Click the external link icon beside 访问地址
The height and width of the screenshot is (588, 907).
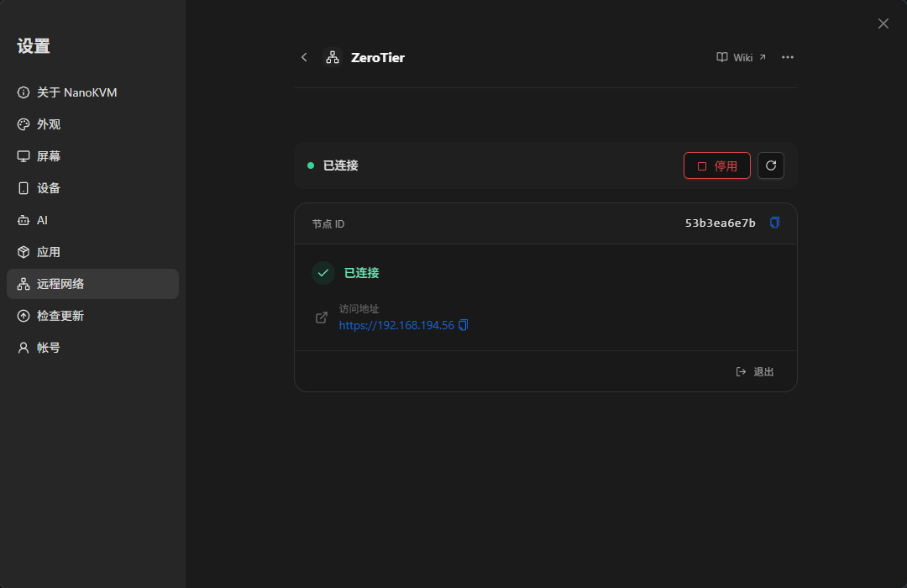(322, 318)
